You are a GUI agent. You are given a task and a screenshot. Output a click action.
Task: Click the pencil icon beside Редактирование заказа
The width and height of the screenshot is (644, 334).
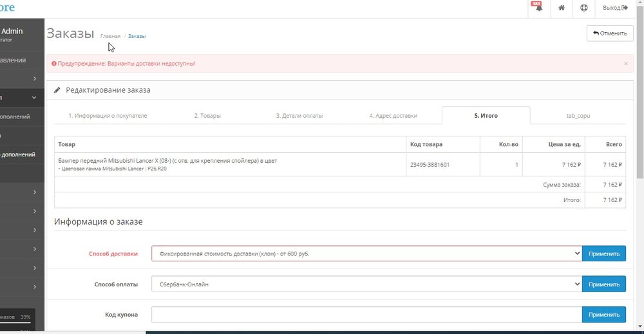(x=57, y=90)
